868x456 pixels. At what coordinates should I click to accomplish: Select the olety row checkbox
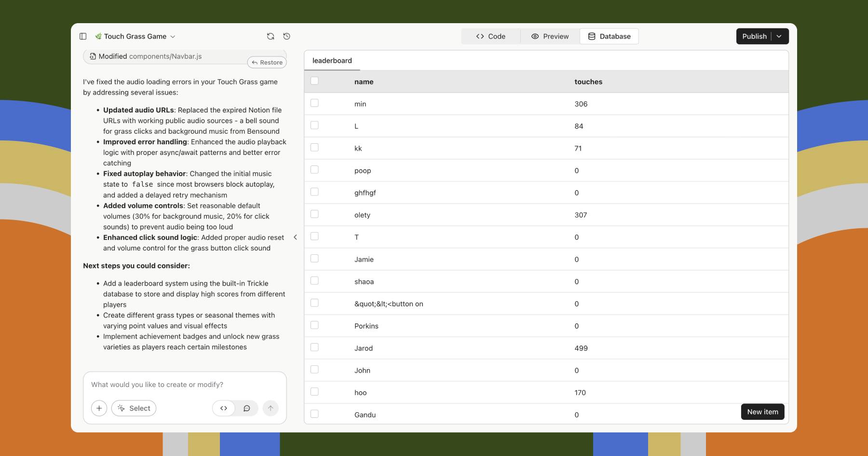tap(314, 214)
